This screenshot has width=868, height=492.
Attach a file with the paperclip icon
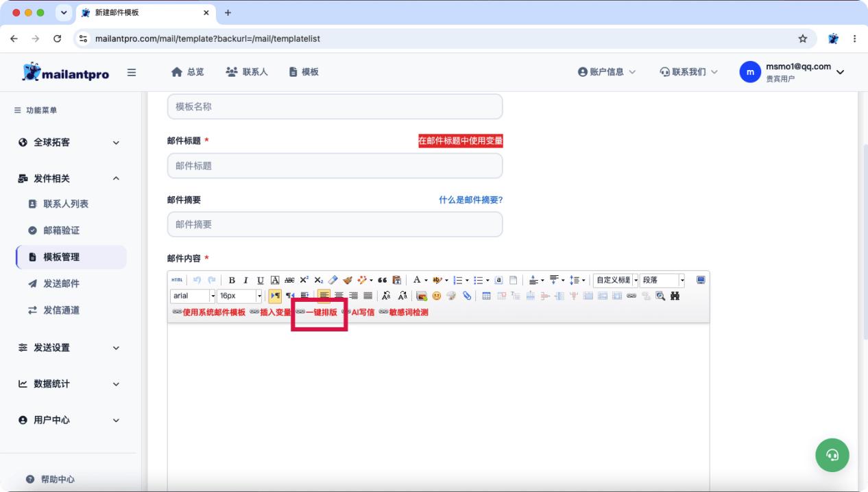pos(467,296)
